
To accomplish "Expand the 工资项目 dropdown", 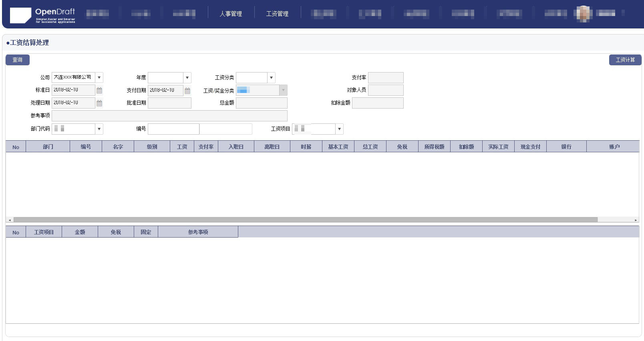I will [x=339, y=129].
